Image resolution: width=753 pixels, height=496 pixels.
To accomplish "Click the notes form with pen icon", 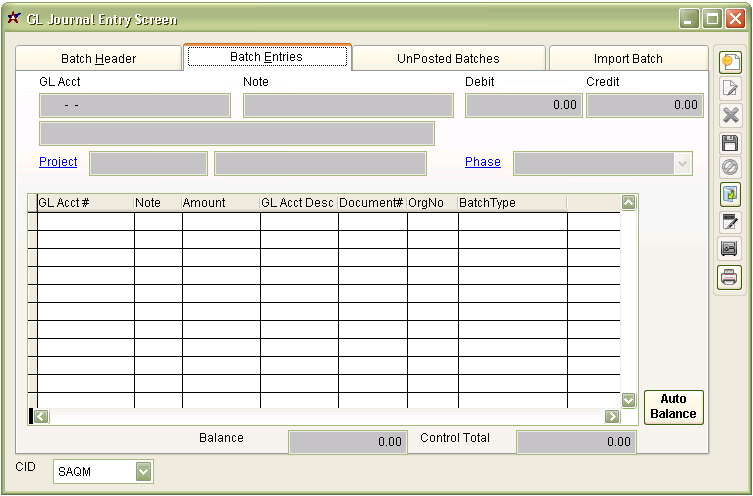I will coord(730,222).
